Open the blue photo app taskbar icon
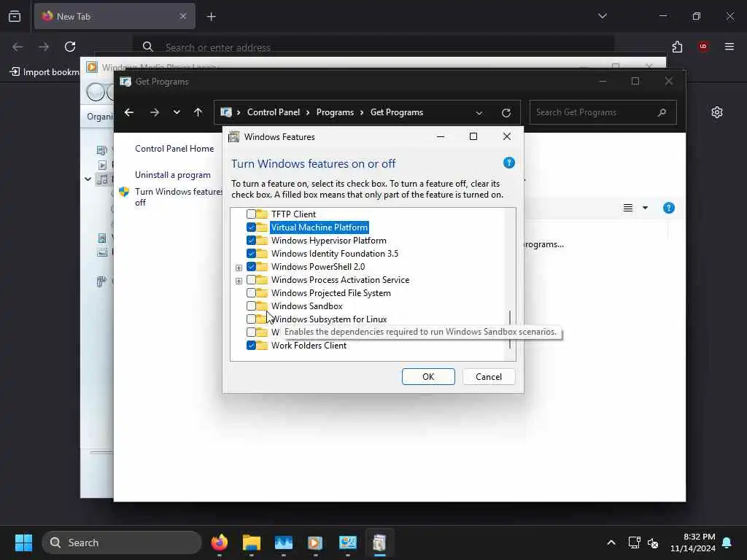This screenshot has width=747, height=560. 284,542
